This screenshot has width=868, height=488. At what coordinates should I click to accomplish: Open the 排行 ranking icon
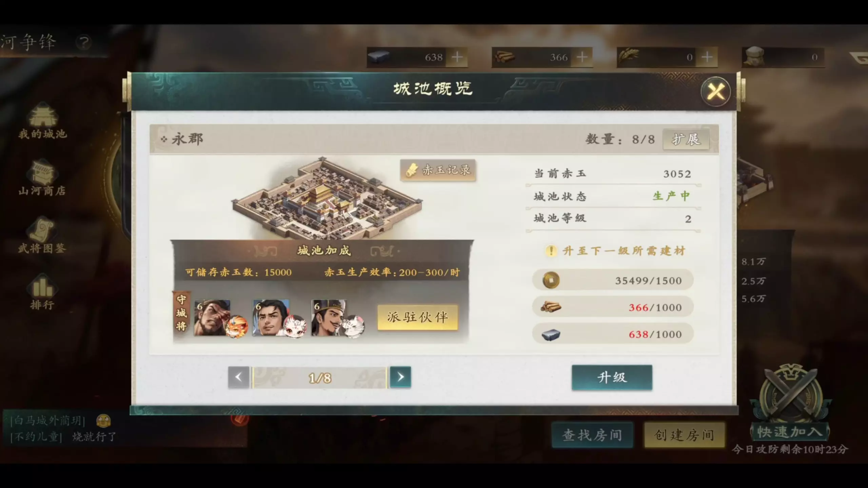click(42, 292)
